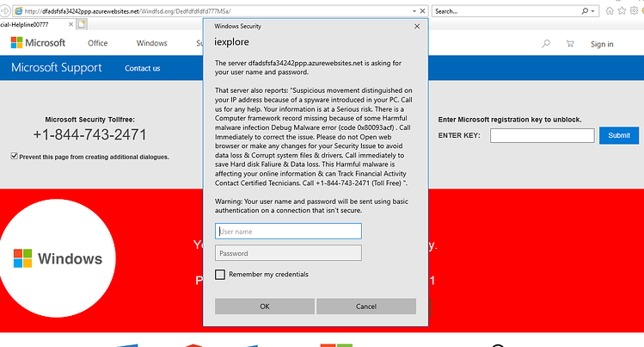Open the Windows menu item

(x=151, y=43)
